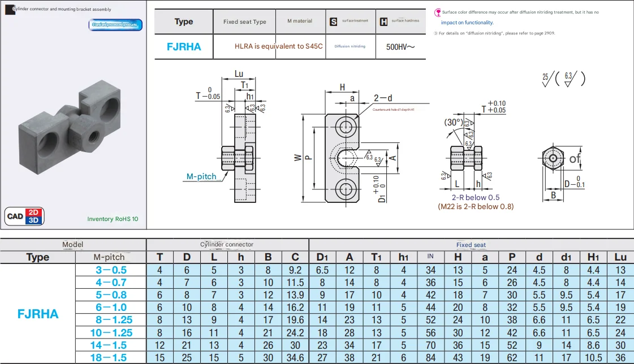The height and width of the screenshot is (364, 634).
Task: Click the black square icon beside the assembly title
Action: click(x=8, y=9)
